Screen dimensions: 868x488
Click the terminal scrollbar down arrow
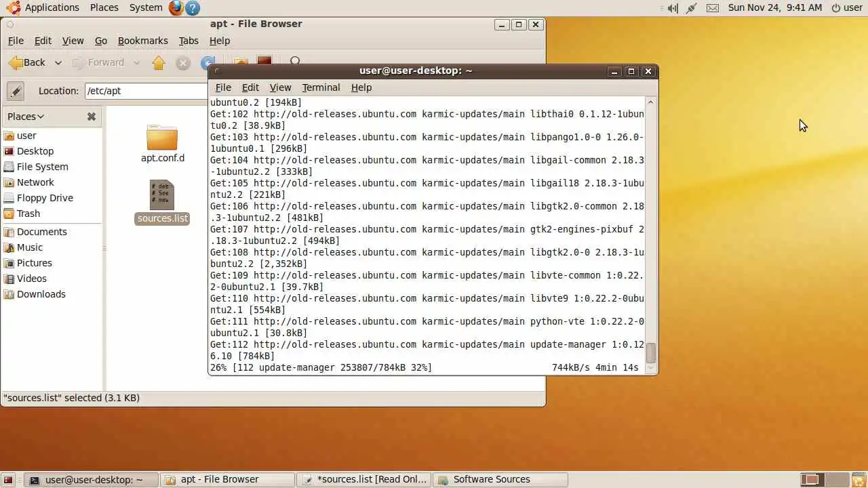click(x=651, y=369)
